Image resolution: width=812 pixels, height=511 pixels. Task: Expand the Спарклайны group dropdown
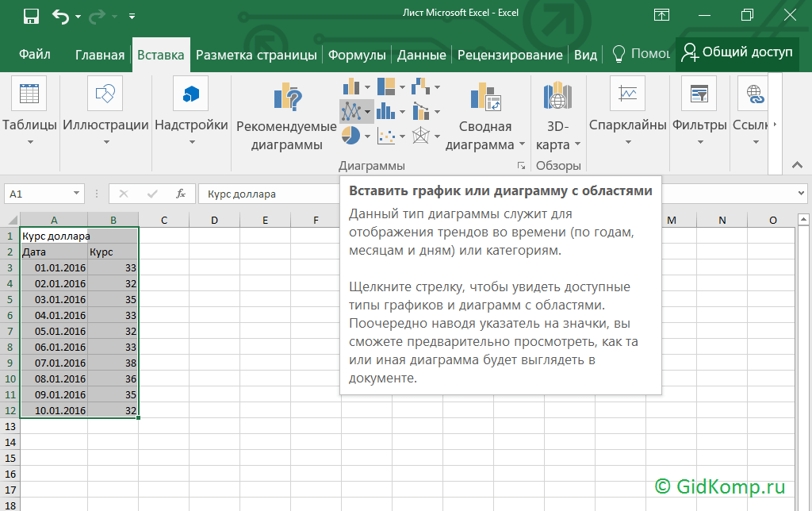point(627,144)
